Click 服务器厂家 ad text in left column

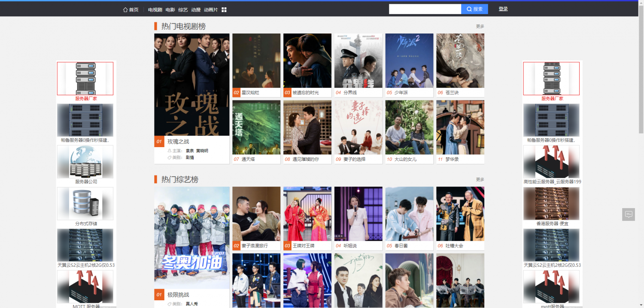86,99
